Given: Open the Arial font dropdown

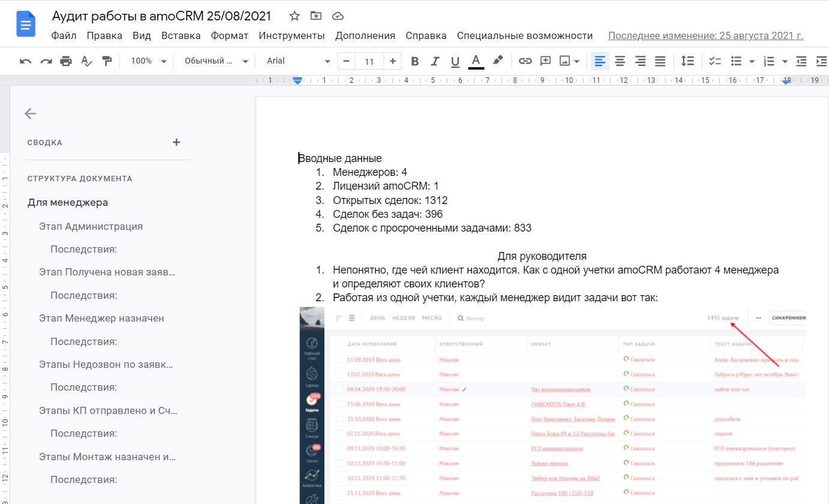Looking at the screenshot, I should [298, 61].
